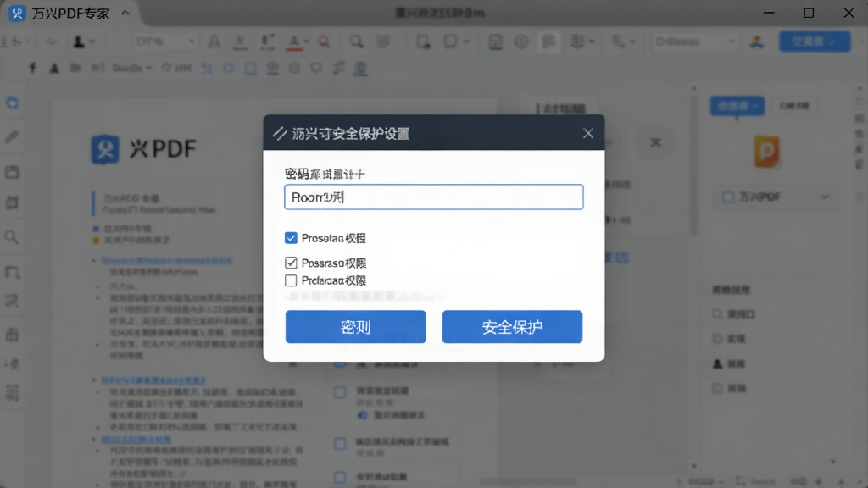Select the pen annotation icon in left sidebar

tap(12, 136)
